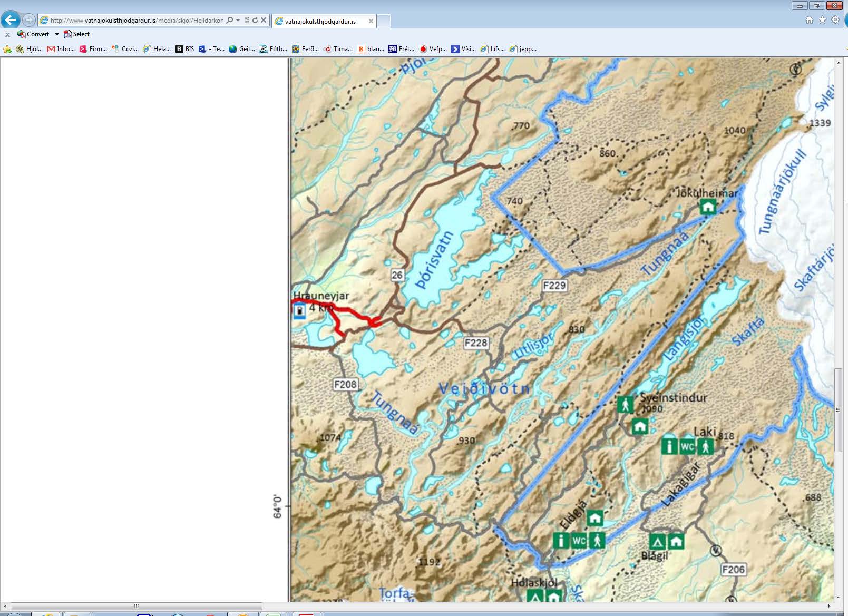Viewport: 848px width, 616px height.
Task: Open the Tools gear menu
Action: coord(835,20)
